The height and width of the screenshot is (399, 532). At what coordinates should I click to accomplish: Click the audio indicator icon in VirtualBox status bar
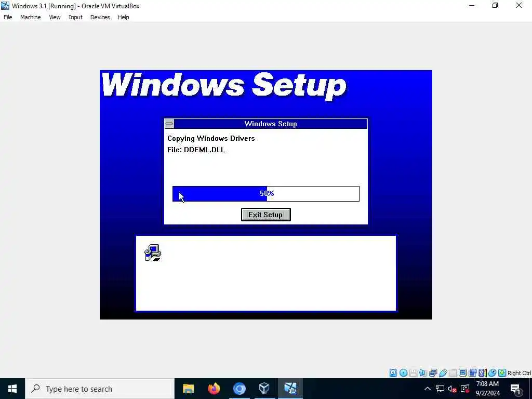pos(423,373)
